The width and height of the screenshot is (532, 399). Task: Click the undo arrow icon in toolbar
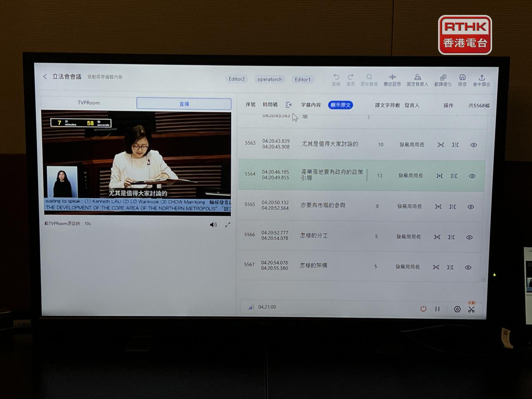tap(336, 77)
